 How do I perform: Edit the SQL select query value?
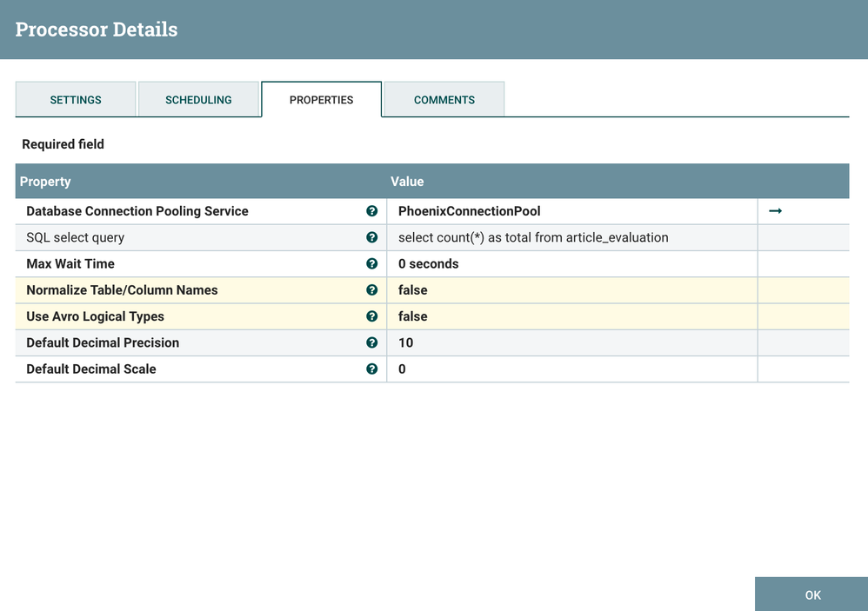click(533, 237)
